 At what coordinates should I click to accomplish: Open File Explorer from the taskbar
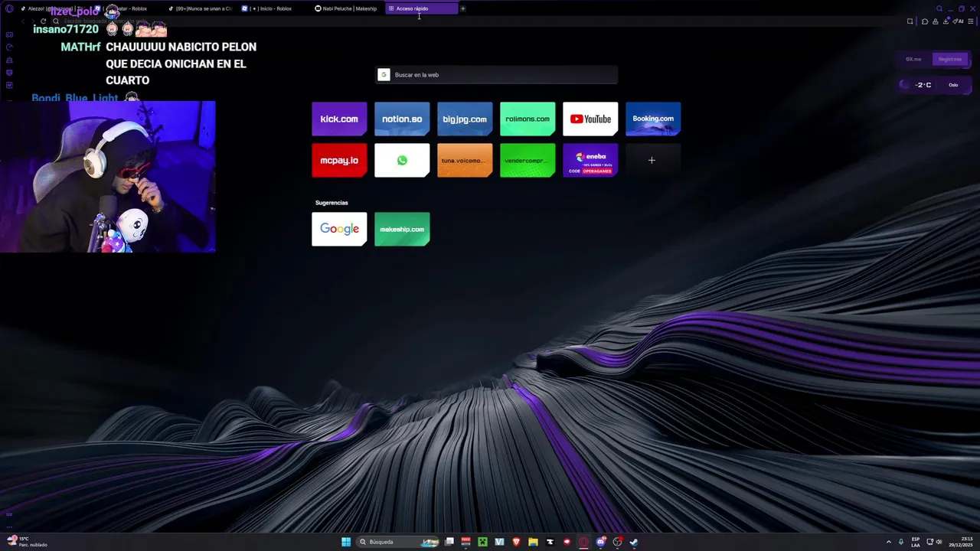533,542
